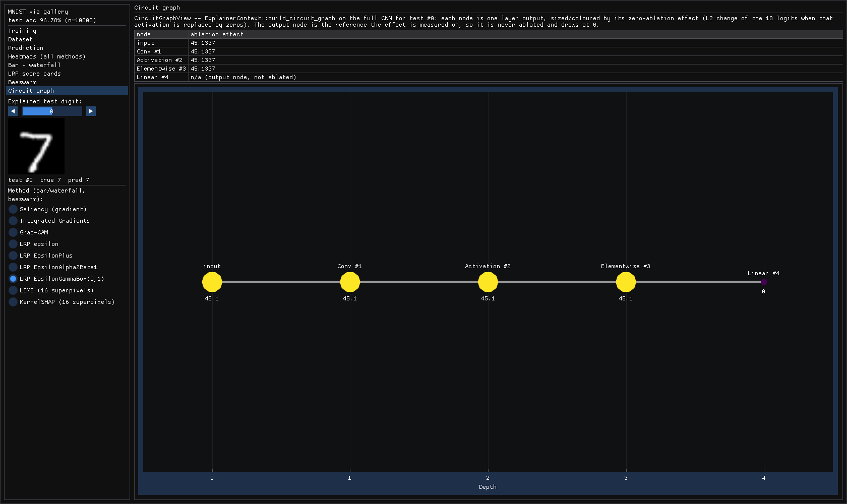
Task: Click the 'Conv #1' table row
Action: point(489,51)
